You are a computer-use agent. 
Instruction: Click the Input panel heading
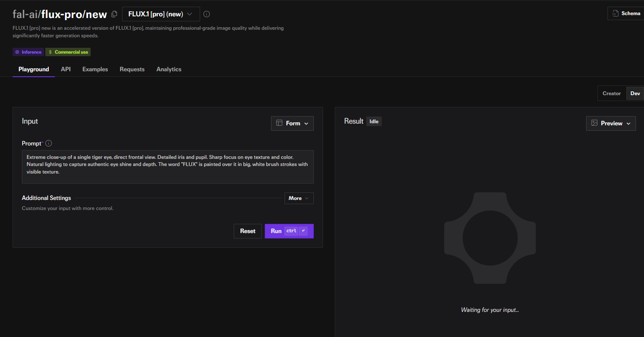(30, 121)
